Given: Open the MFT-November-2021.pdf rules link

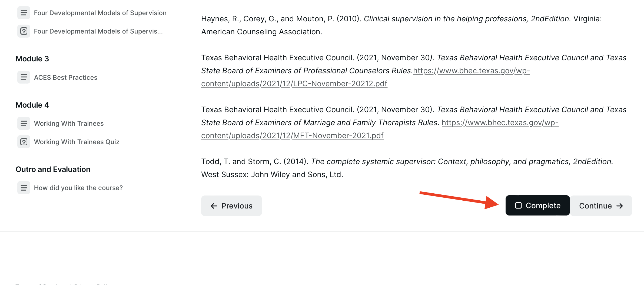Looking at the screenshot, I should coord(292,136).
